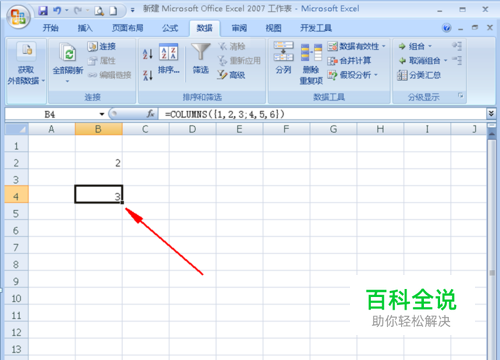The height and width of the screenshot is (360, 500).
Task: Switch to the 审阅 tab
Action: [x=239, y=28]
